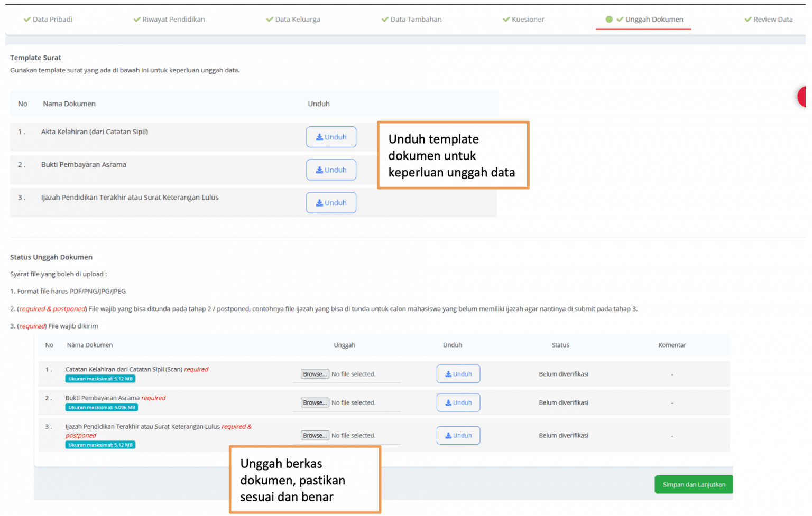Viewport: 812px width, 516px height.
Task: Download the Ijazah Pendidikan Terakhir template
Action: [319, 202]
